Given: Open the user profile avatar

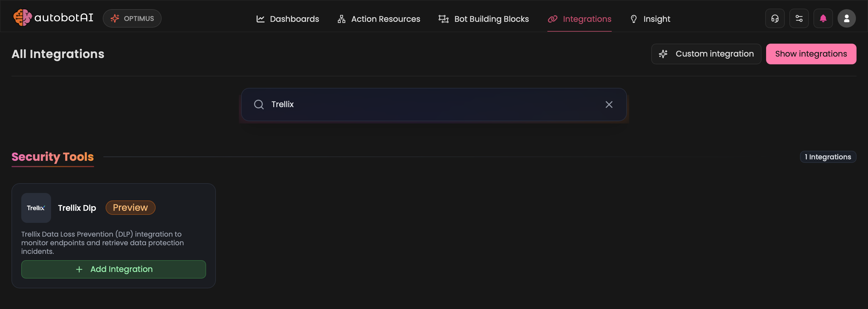Looking at the screenshot, I should tap(846, 19).
